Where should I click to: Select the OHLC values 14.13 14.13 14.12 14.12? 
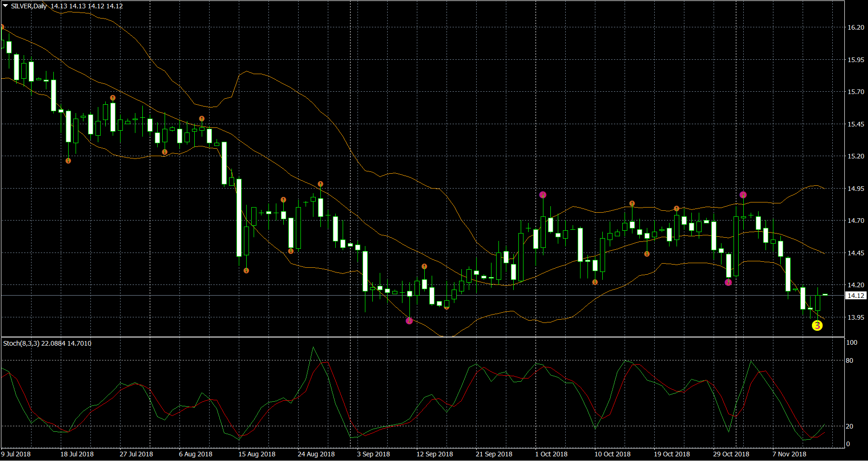(x=87, y=6)
